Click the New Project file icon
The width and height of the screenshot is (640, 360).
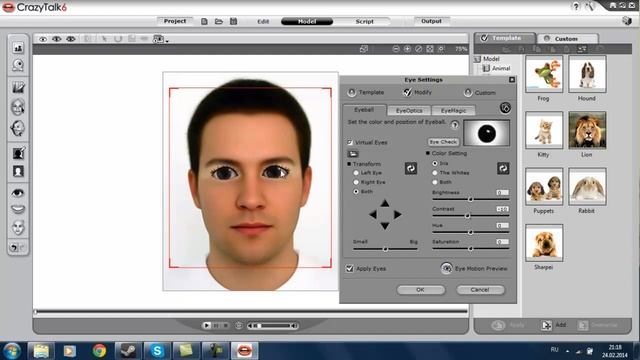click(x=204, y=21)
